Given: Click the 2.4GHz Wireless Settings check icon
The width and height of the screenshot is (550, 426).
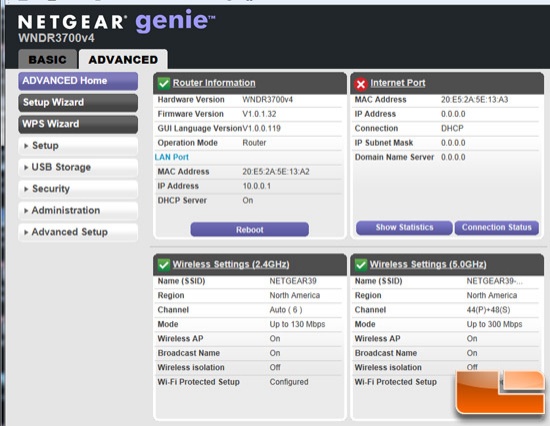Looking at the screenshot, I should (x=163, y=265).
